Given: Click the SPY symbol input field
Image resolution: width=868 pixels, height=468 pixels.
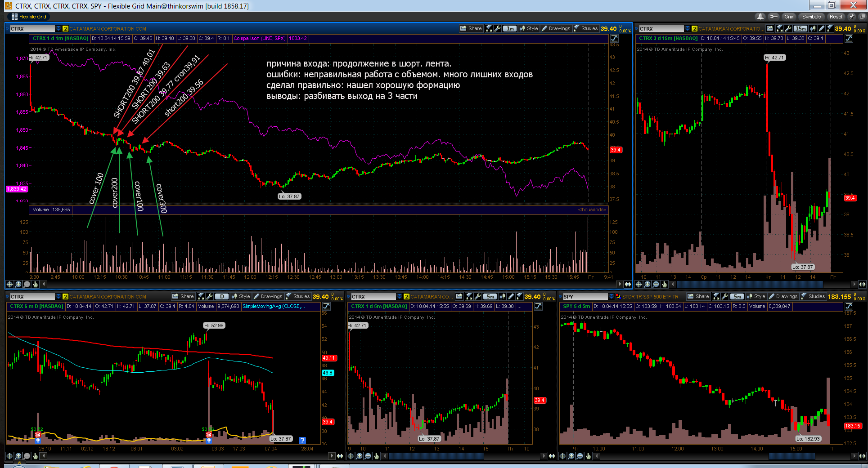Looking at the screenshot, I should coord(585,296).
